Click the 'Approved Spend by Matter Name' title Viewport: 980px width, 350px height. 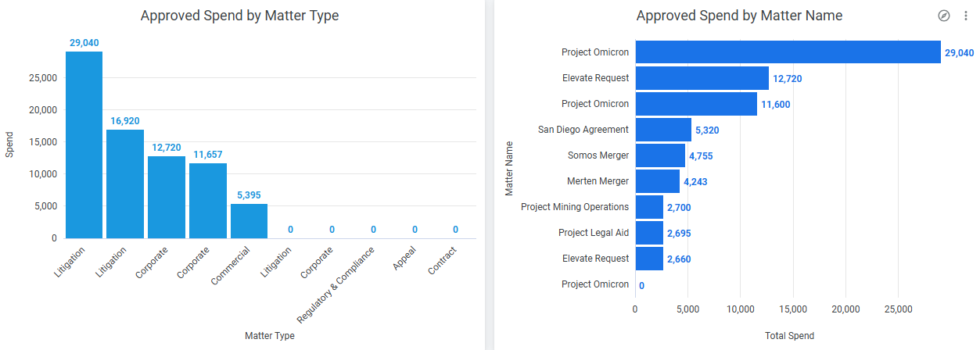[739, 16]
